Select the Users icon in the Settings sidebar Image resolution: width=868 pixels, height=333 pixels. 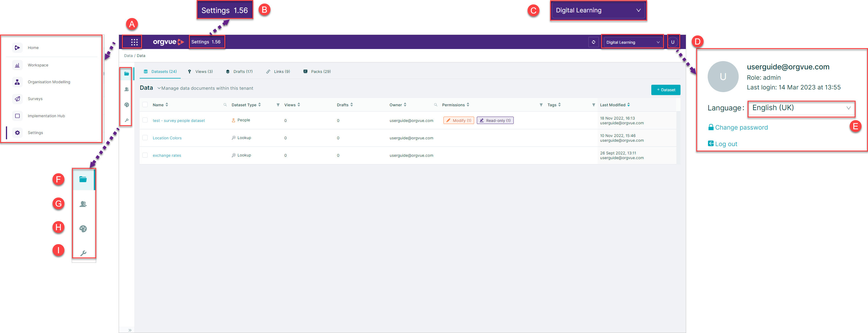127,89
